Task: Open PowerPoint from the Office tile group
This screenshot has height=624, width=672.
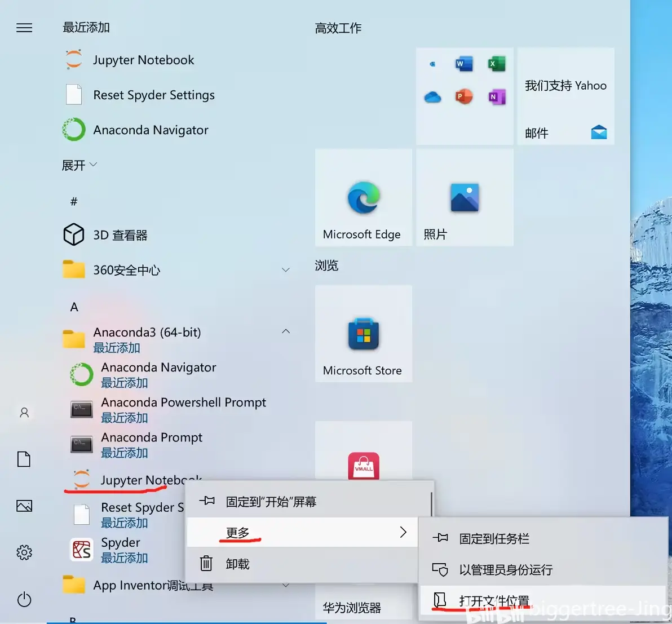Action: click(464, 96)
